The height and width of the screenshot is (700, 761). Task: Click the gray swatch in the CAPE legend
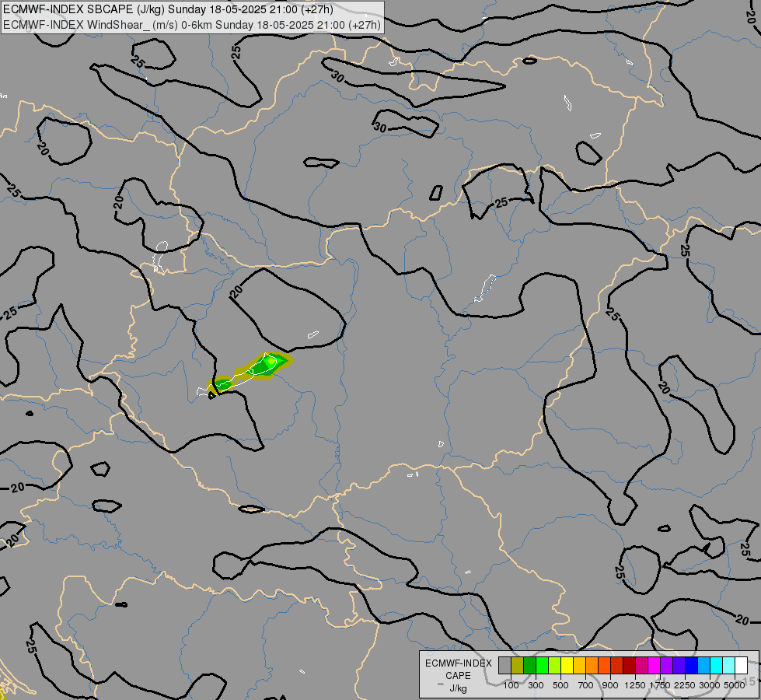tap(504, 665)
